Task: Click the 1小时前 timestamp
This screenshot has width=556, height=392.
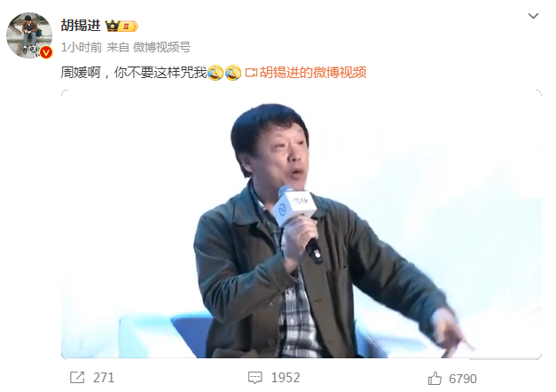Action: (x=82, y=47)
